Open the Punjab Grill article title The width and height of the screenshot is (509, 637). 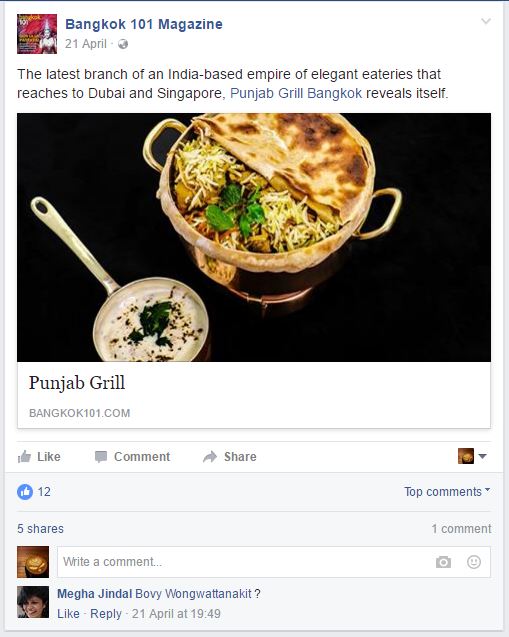coord(77,383)
